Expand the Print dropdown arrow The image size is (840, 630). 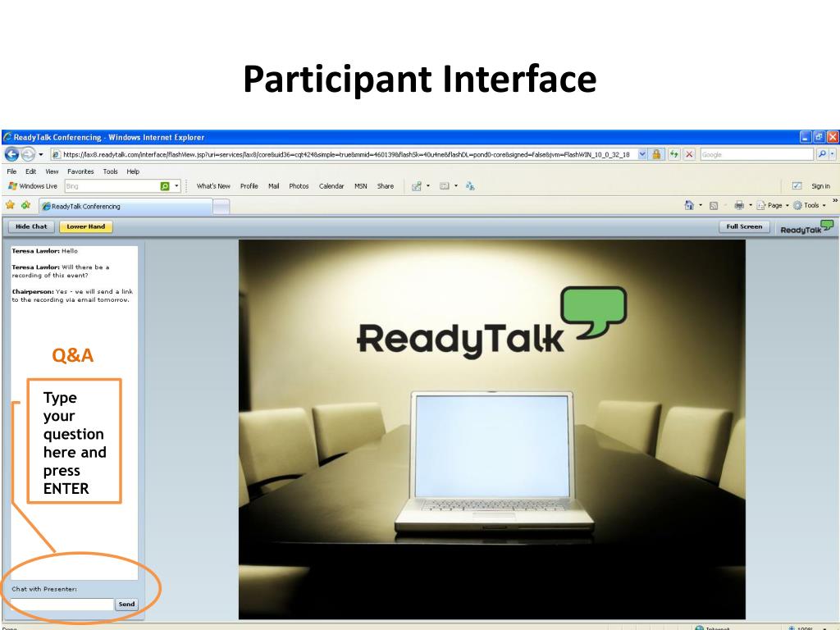pos(750,205)
